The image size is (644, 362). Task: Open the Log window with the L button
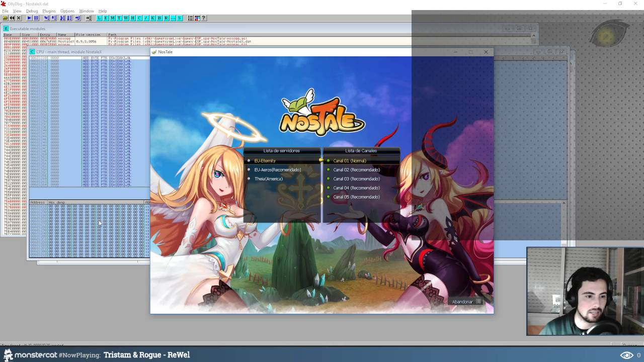pyautogui.click(x=99, y=18)
